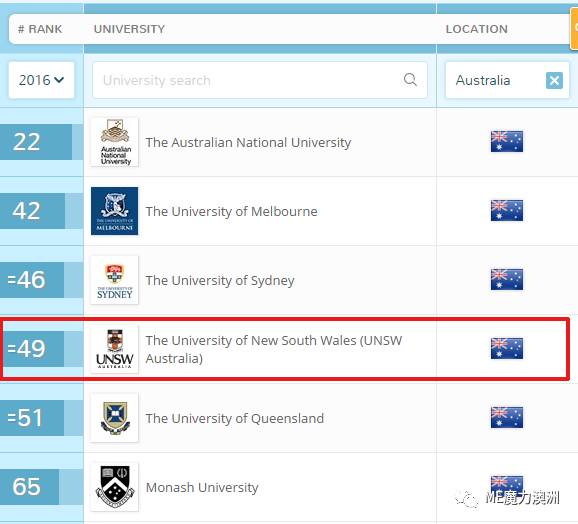
Task: Click the magnifier icon in the search box
Action: point(410,79)
